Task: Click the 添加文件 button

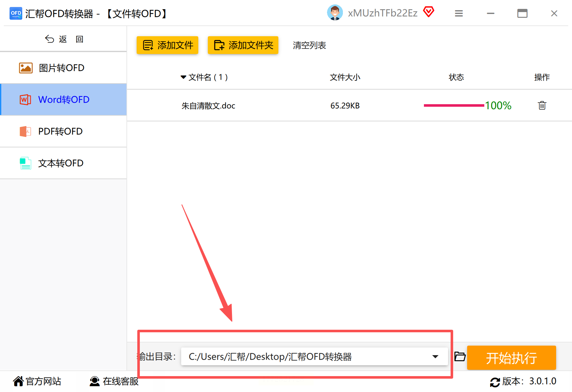Action: [167, 45]
